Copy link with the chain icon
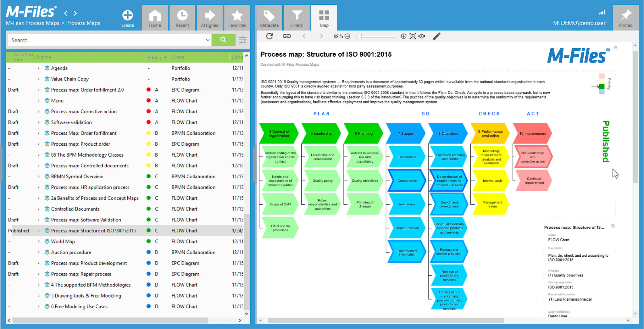 tap(286, 36)
